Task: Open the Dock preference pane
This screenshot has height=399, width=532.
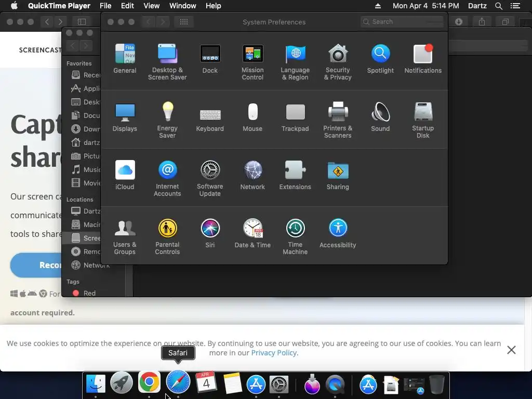Action: point(210,58)
